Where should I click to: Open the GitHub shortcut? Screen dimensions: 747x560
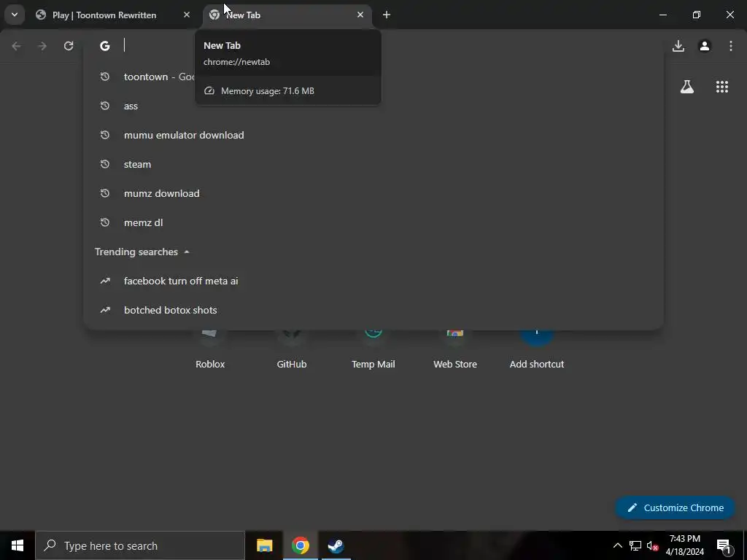(x=292, y=350)
